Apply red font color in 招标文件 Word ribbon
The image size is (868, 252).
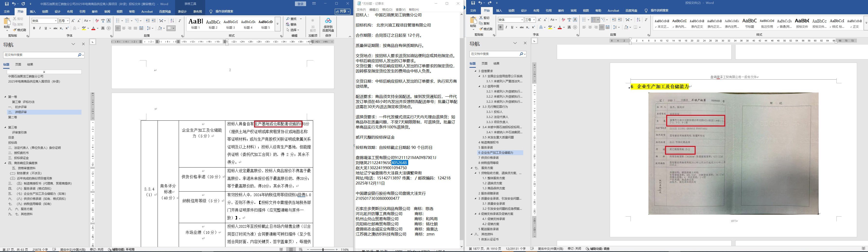93,28
